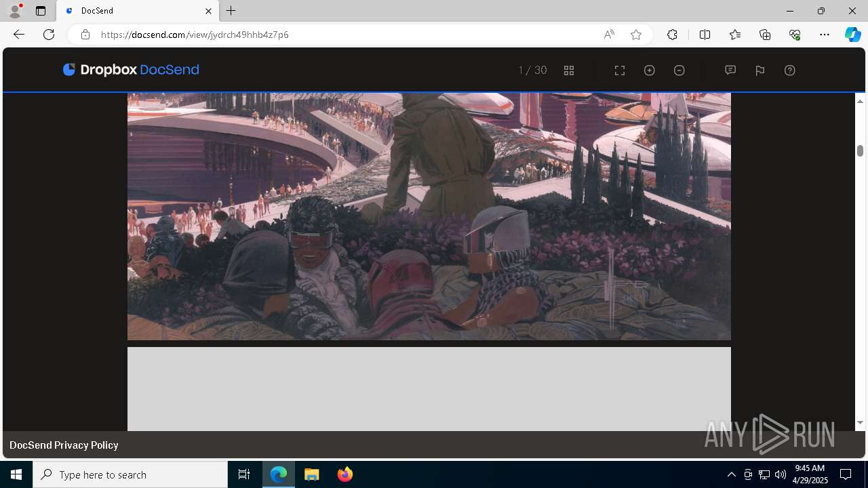Open Browser essentials
This screenshot has width=868, height=488.
point(795,35)
